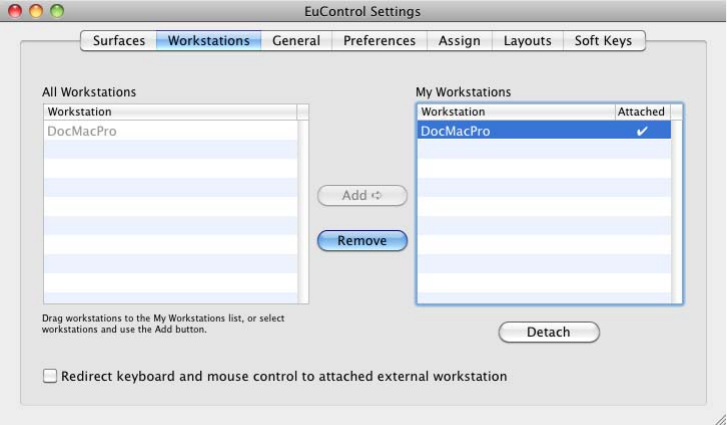Viewport: 727px width, 425px height.
Task: Show the Soft Keys tab
Action: (x=604, y=41)
